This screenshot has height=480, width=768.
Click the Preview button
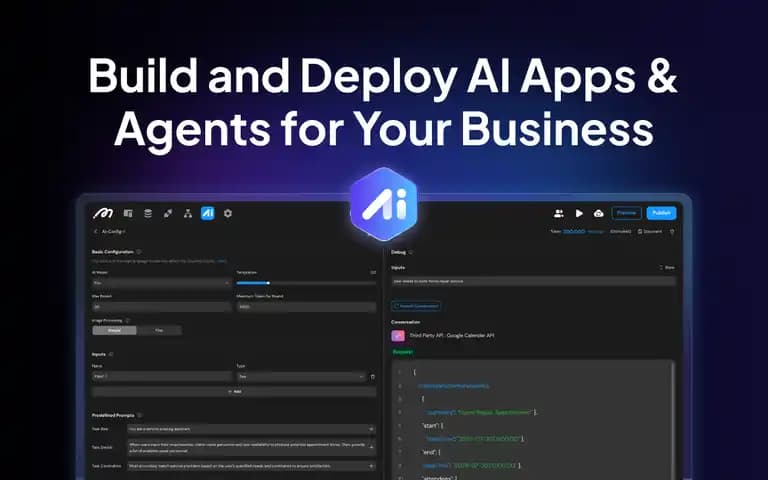point(626,213)
